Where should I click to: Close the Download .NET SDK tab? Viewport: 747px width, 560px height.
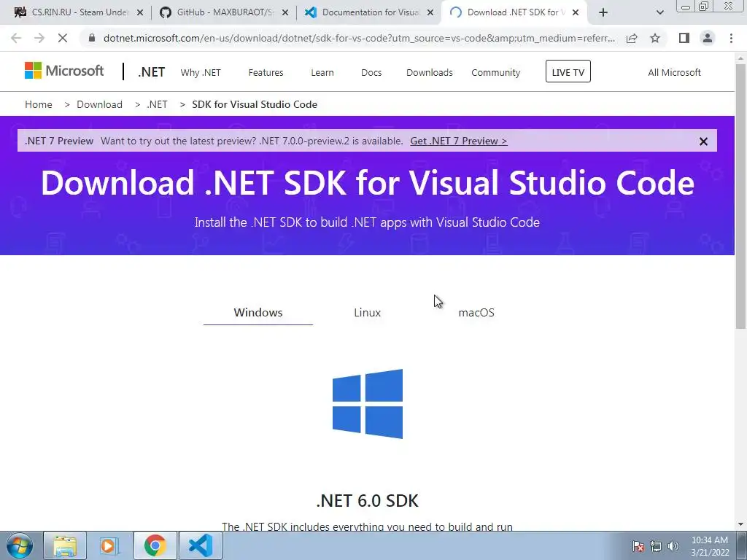[x=576, y=13]
